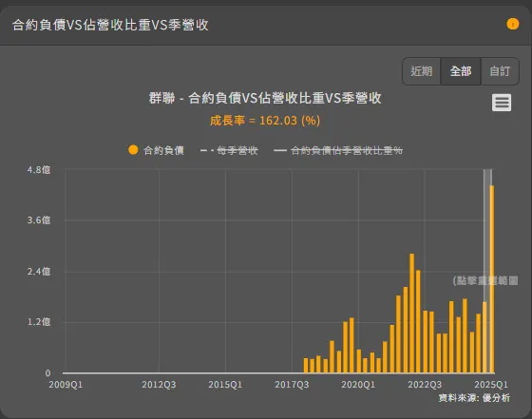Click the panel header title 合約負債VS佔營收比重VS季營收

tap(110, 25)
